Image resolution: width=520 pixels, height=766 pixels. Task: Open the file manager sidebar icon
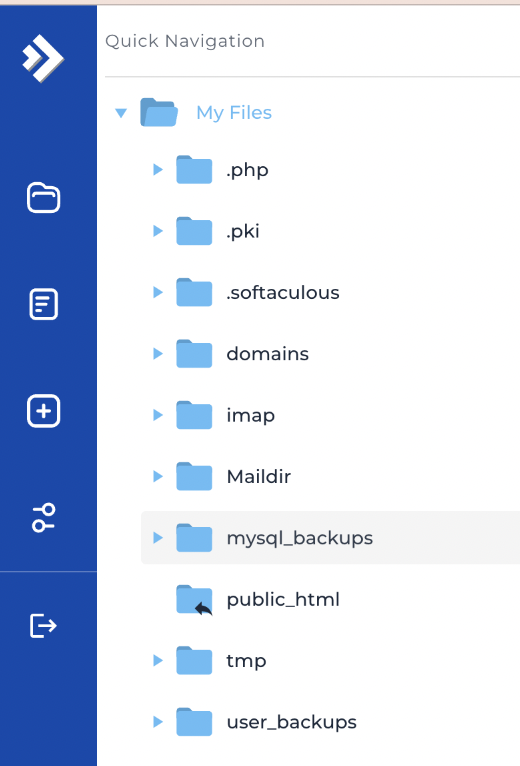pos(43,198)
